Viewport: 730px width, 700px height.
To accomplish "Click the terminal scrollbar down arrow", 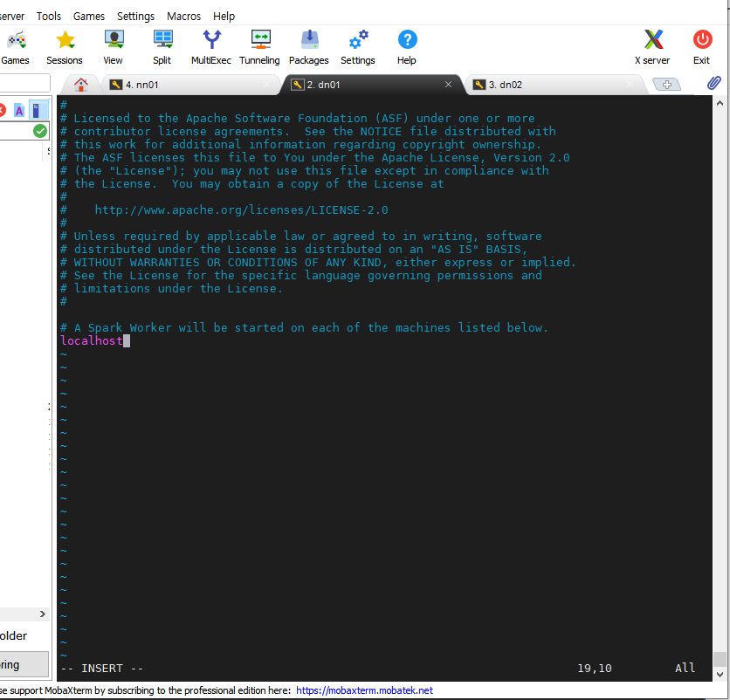I will click(720, 675).
